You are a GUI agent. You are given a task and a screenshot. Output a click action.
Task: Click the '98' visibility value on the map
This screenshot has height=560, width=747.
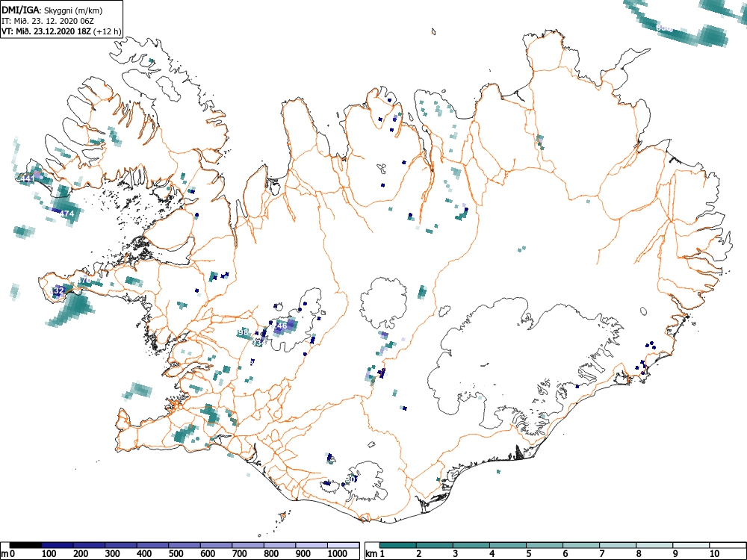point(244,332)
